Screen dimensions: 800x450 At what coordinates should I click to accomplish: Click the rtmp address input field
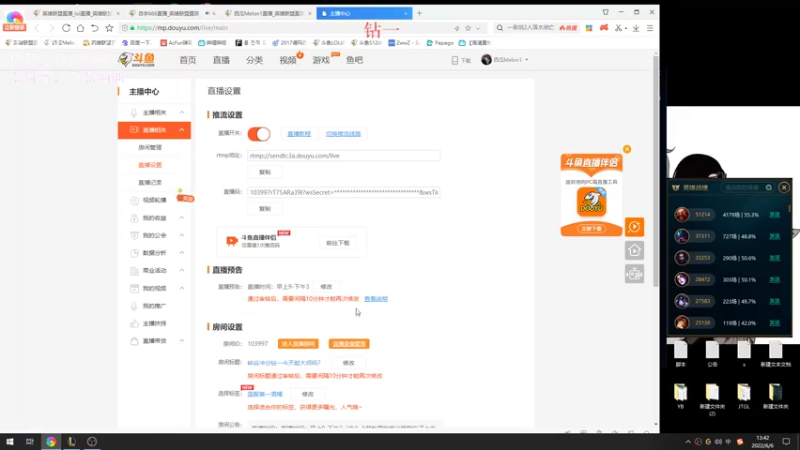pos(343,156)
